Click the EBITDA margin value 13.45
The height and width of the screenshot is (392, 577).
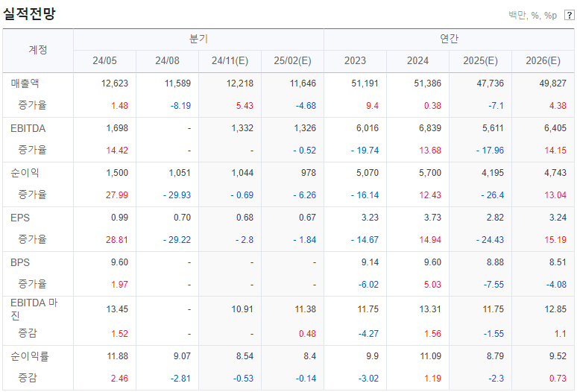(117, 309)
